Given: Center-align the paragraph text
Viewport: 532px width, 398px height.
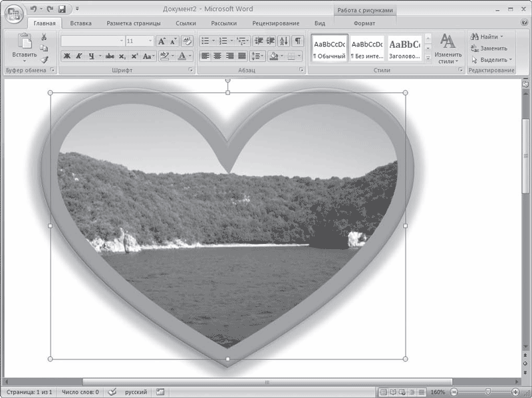Looking at the screenshot, I should (217, 56).
